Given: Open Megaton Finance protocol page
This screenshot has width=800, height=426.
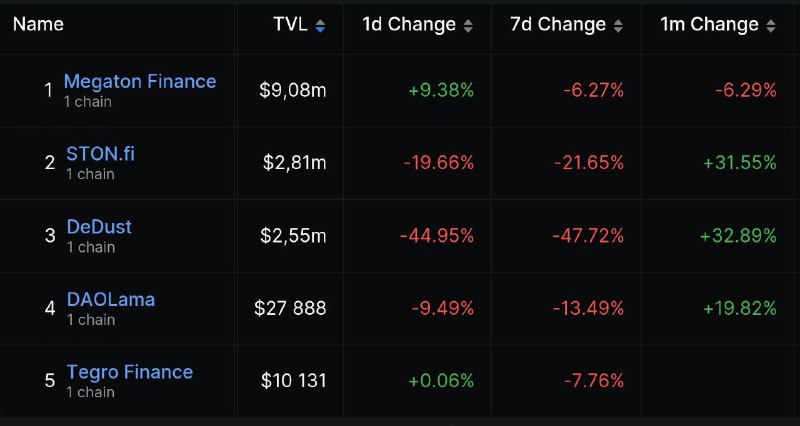Looking at the screenshot, I should (140, 81).
